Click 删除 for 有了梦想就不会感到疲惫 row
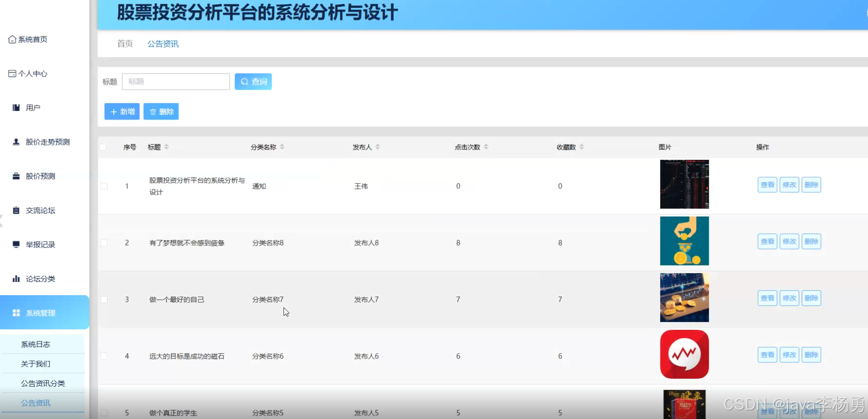The height and width of the screenshot is (419, 868). (x=811, y=241)
